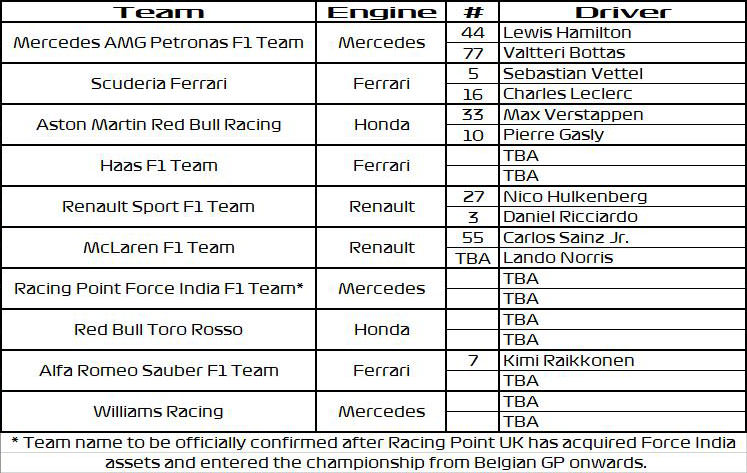The width and height of the screenshot is (747, 473).
Task: Select Kimi Raikkonen's driver cell
Action: [622, 360]
